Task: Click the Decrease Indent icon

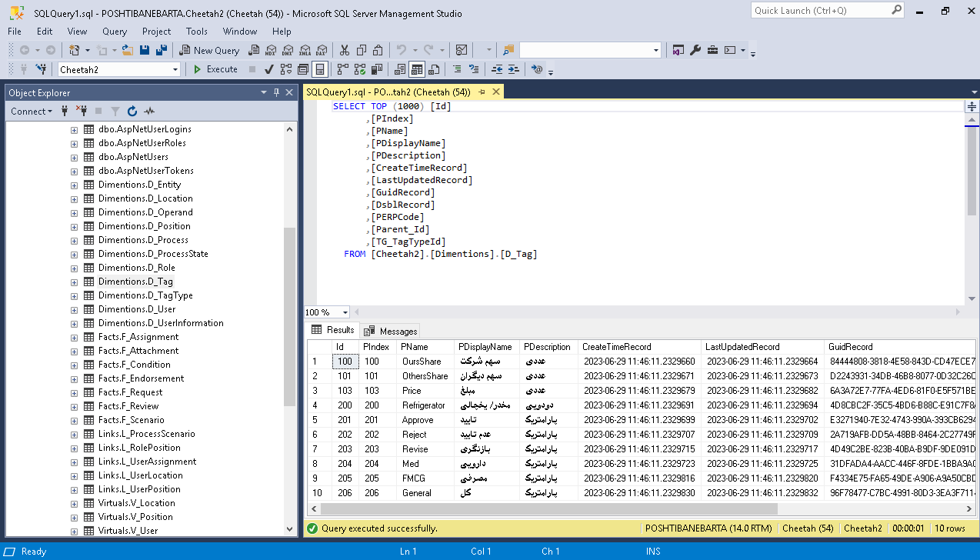Action: pos(497,69)
